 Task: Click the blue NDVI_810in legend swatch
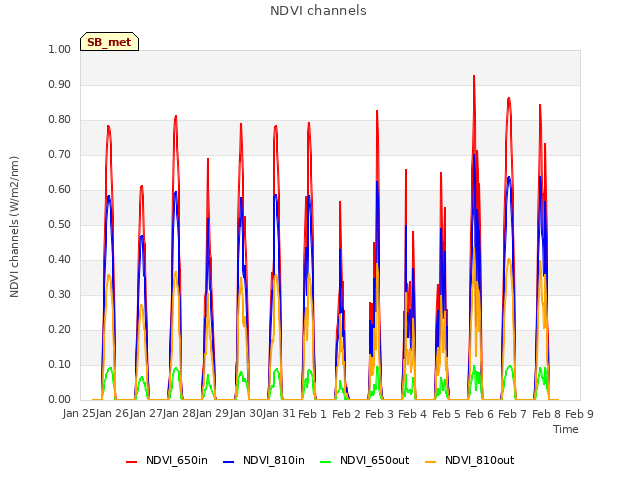tap(229, 461)
